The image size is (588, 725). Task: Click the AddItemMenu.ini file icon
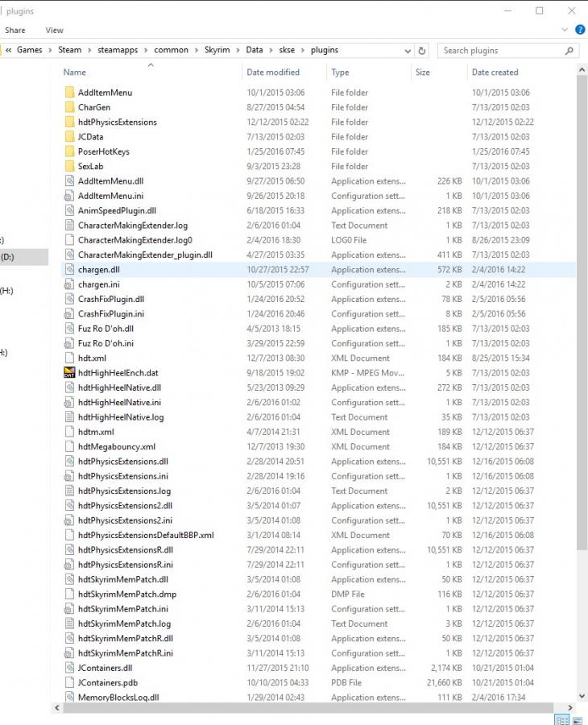point(69,196)
